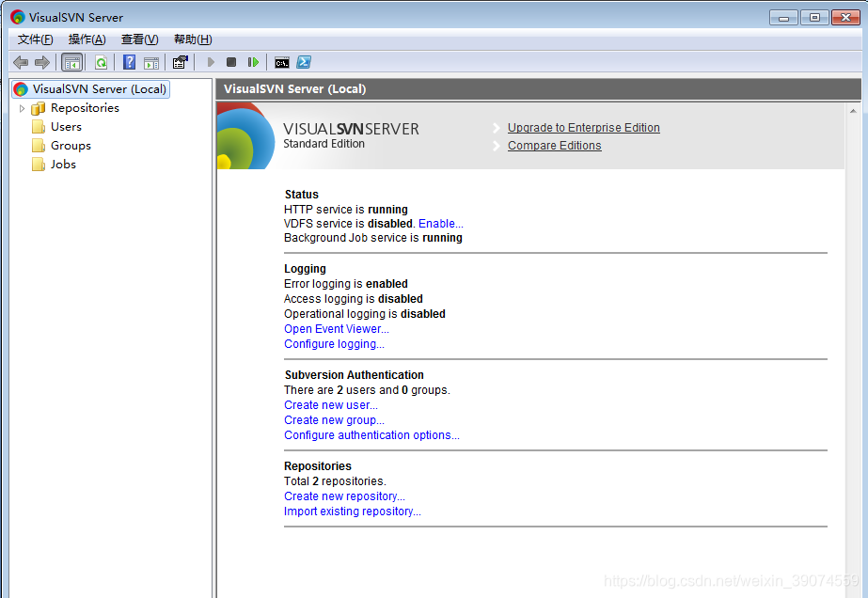
Task: Close the VisualSVN Server window
Action: pyautogui.click(x=845, y=18)
